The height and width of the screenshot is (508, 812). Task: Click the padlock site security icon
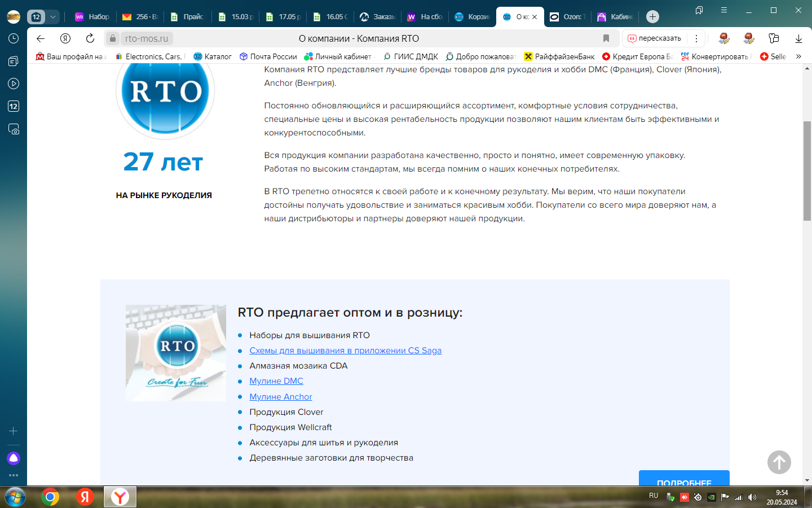point(113,38)
